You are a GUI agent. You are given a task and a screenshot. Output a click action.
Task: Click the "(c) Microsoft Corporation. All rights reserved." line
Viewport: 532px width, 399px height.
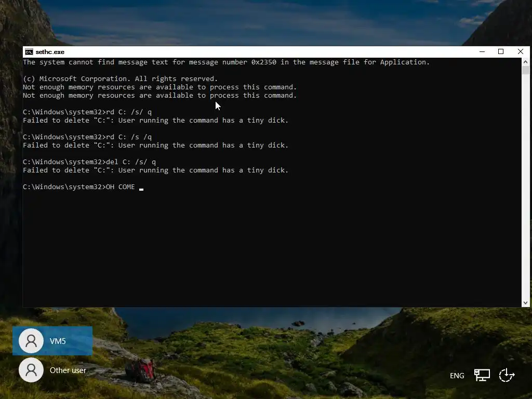point(120,79)
